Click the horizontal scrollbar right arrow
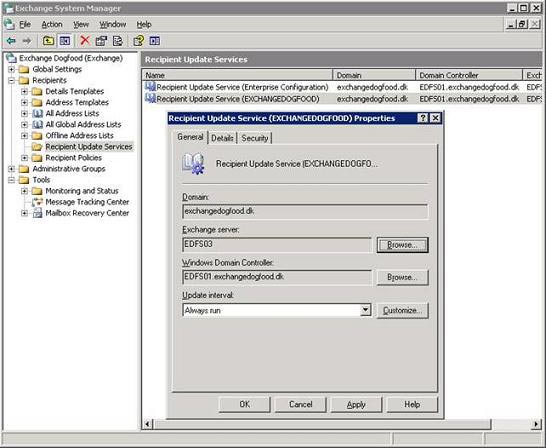546x448 pixels. coord(536,424)
